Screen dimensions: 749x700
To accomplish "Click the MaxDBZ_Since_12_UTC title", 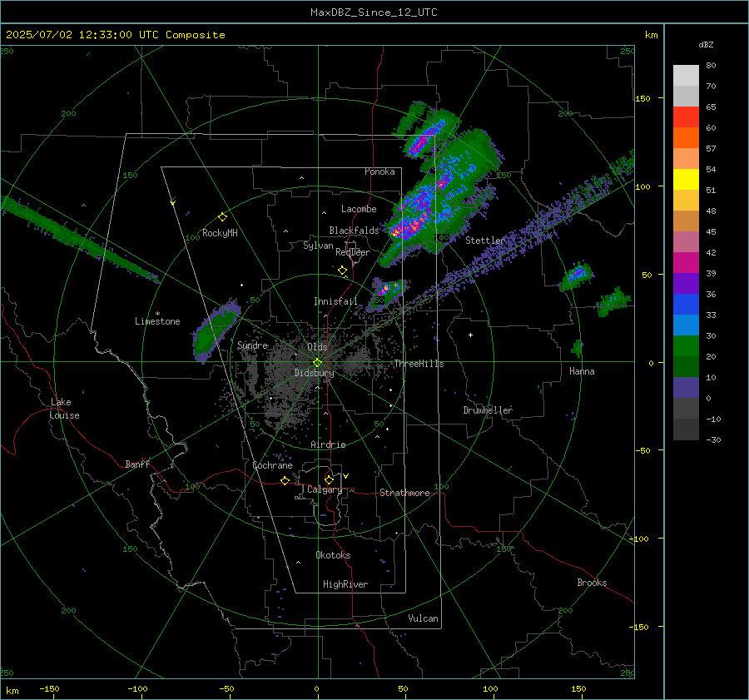I will coord(374,12).
